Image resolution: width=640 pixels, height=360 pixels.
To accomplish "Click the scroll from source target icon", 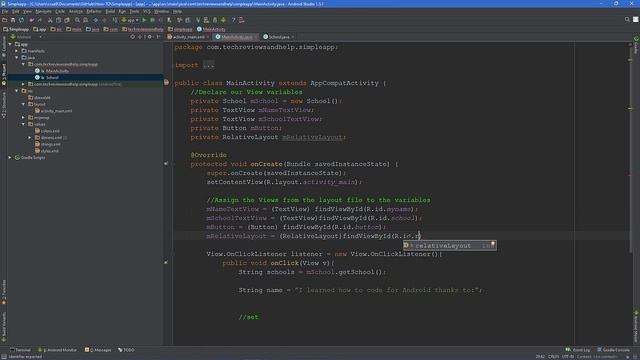I will click(x=132, y=37).
